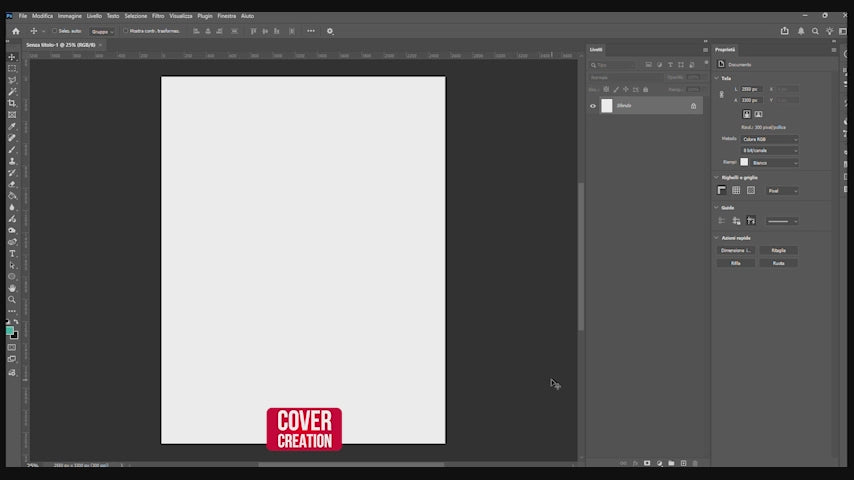Open the Gruppo dropdown in options bar

[x=102, y=31]
